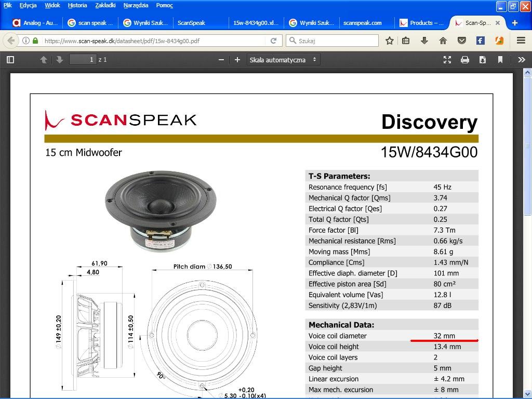Click the Mechanical Data heading
This screenshot has height=399, width=532.
[x=341, y=325]
